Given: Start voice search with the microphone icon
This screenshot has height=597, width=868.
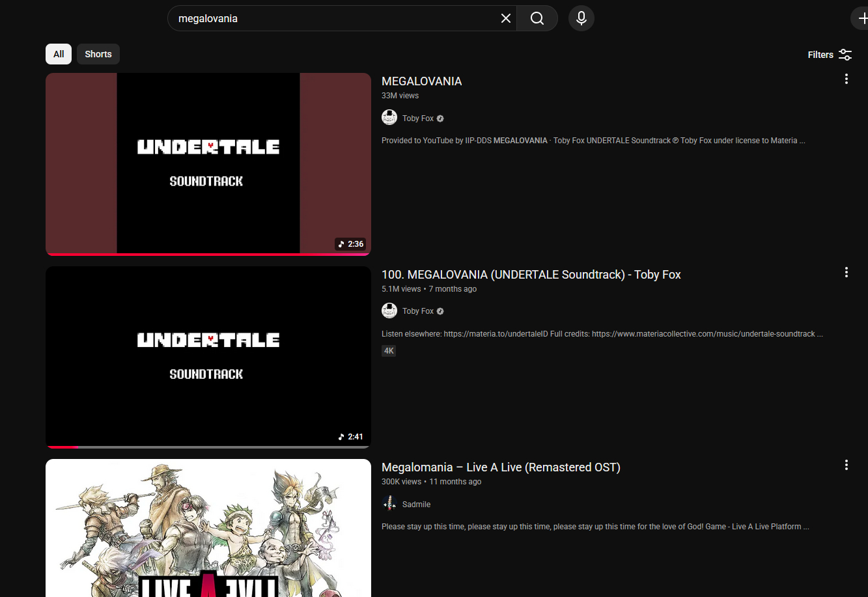Looking at the screenshot, I should (x=581, y=18).
